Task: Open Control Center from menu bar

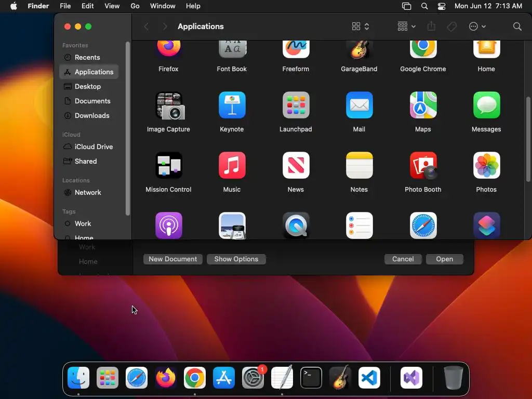Action: [x=442, y=6]
